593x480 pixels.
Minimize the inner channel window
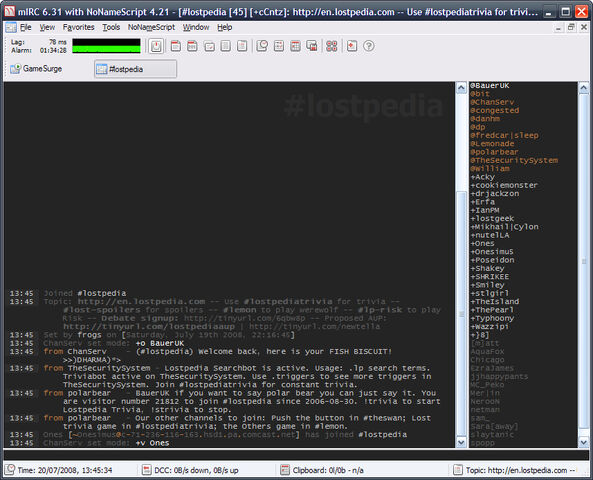[559, 27]
